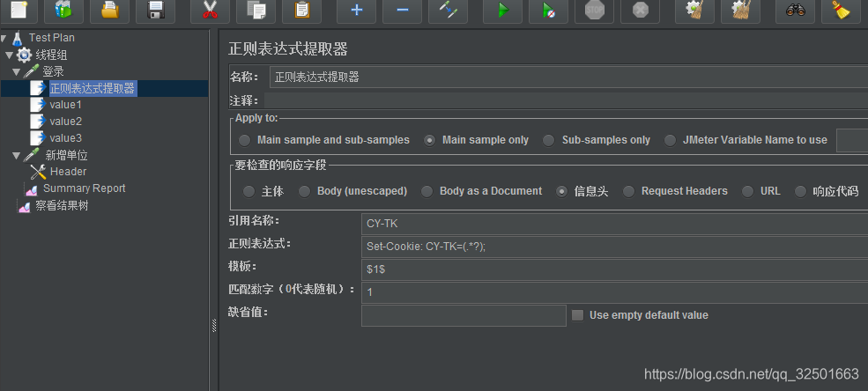The height and width of the screenshot is (391, 868).
Task: Click the Toggle enable/disable toolbar icon
Action: click(x=449, y=11)
